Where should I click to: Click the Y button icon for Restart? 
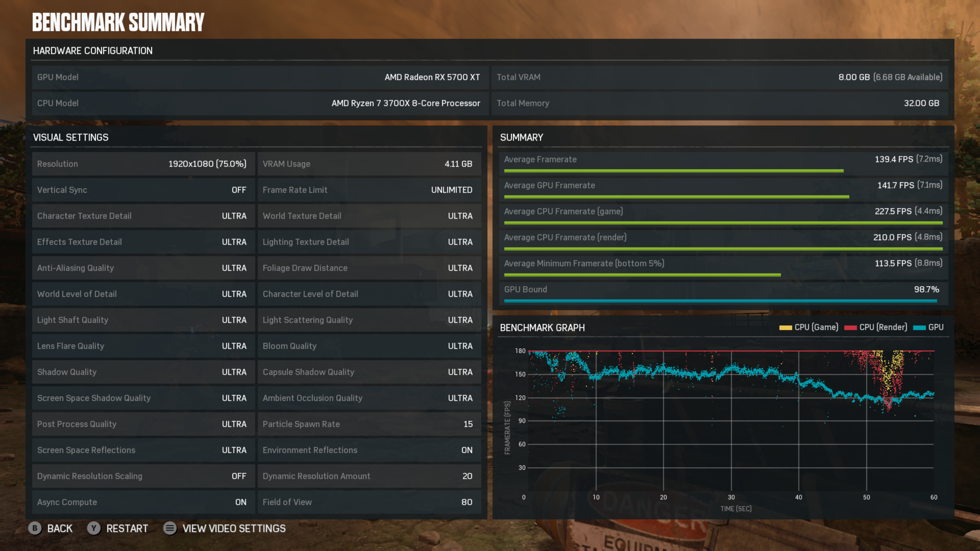[x=94, y=528]
